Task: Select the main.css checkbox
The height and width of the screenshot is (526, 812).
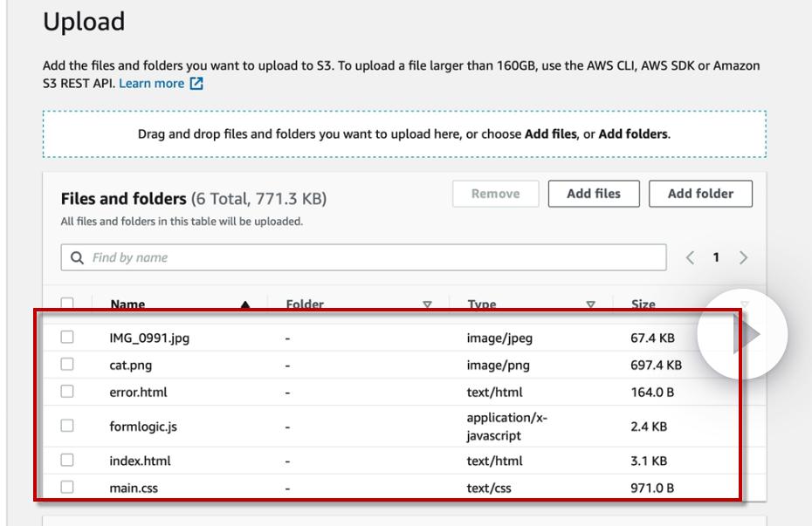Action: [x=67, y=486]
